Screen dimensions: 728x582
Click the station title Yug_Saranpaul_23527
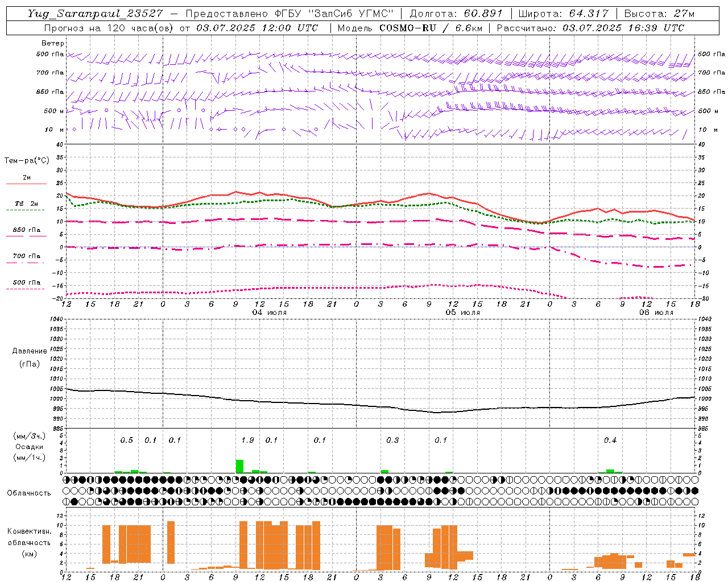[x=96, y=14]
